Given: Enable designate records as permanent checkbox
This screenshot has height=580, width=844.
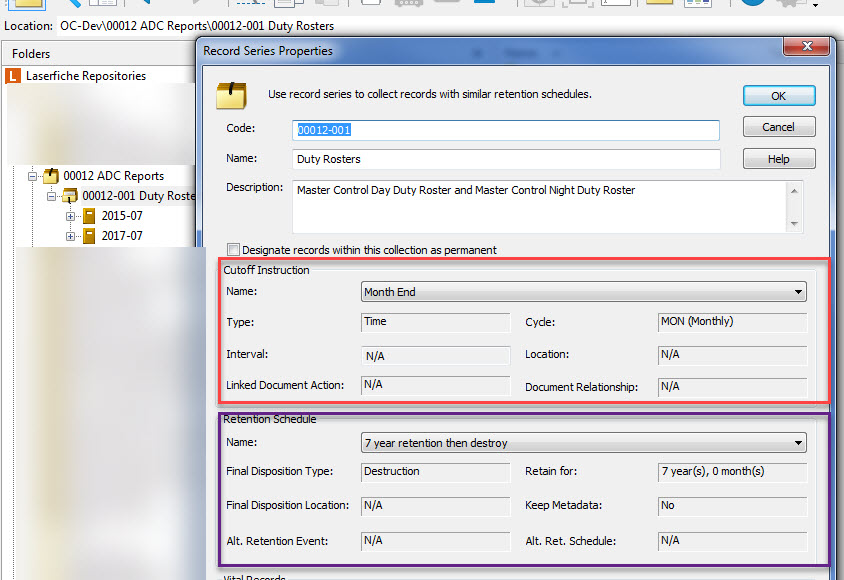Looking at the screenshot, I should pos(234,250).
